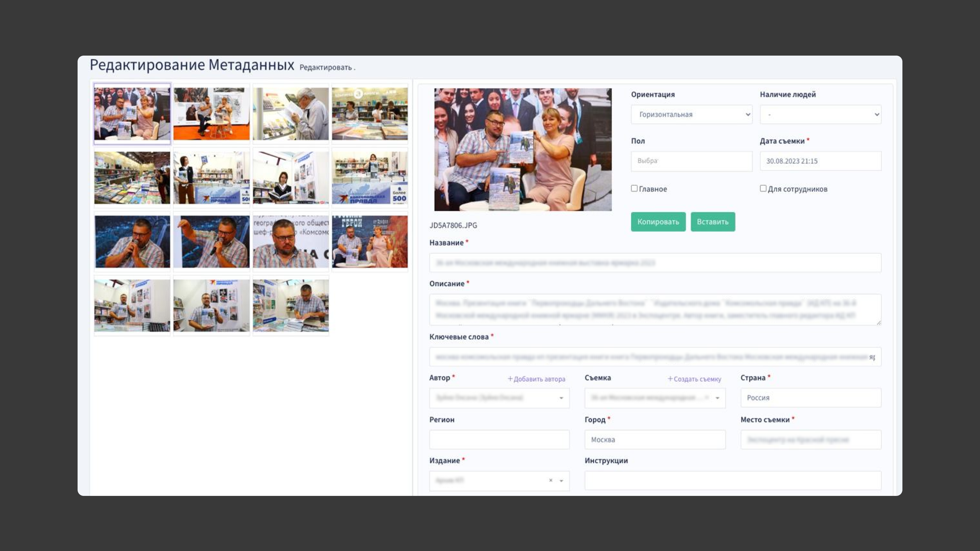This screenshot has width=980, height=551.
Task: Click the Город input field
Action: point(655,440)
